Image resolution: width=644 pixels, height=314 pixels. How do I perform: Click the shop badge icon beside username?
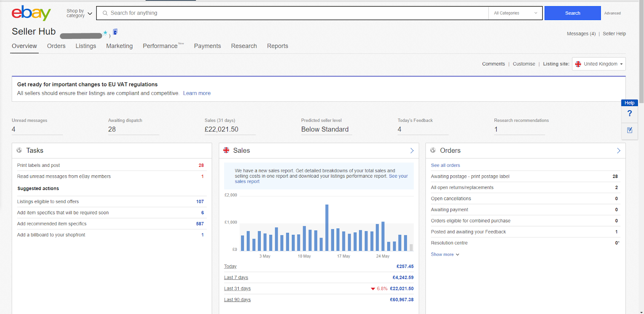(x=115, y=32)
